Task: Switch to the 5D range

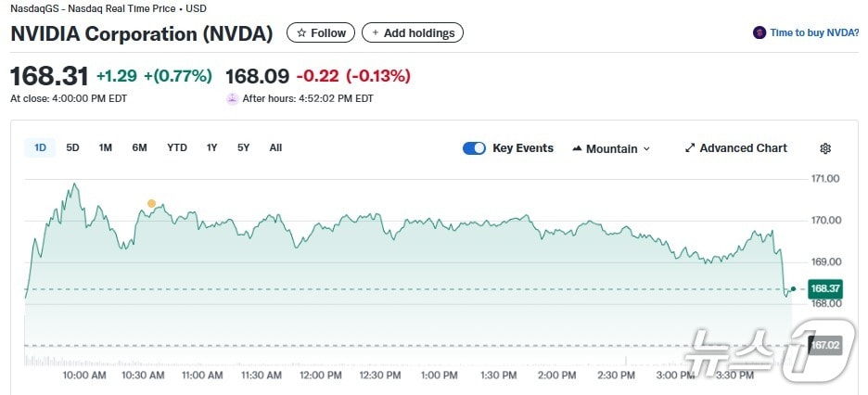Action: (73, 147)
